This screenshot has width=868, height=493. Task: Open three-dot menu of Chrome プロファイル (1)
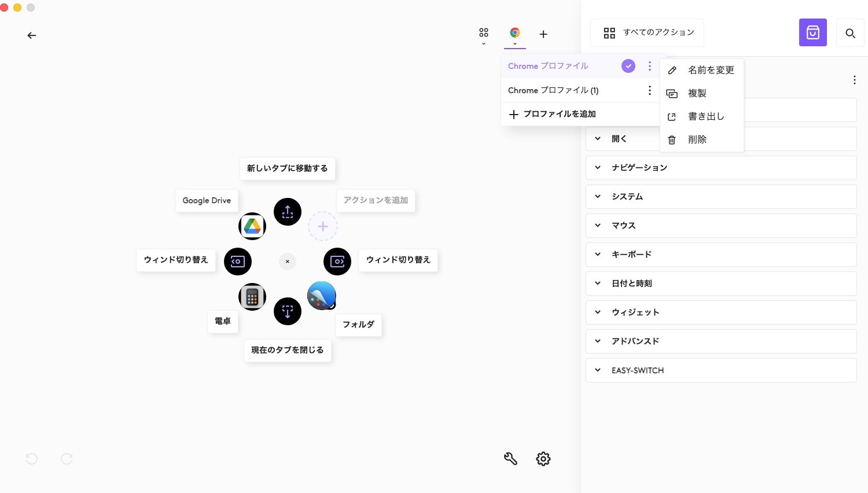pyautogui.click(x=650, y=90)
